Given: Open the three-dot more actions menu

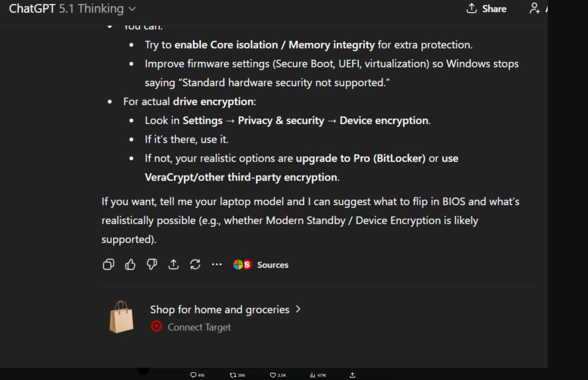Looking at the screenshot, I should coord(217,265).
